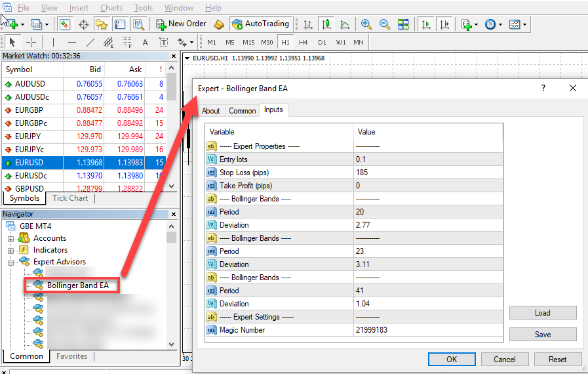
Task: Open MetaEditor with the yellow book icon
Action: [x=219, y=24]
